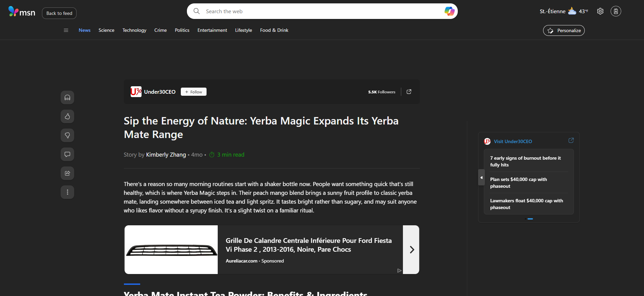This screenshot has height=296, width=644.
Task: Open the weather icon for St.-Étienne
Action: (x=572, y=11)
